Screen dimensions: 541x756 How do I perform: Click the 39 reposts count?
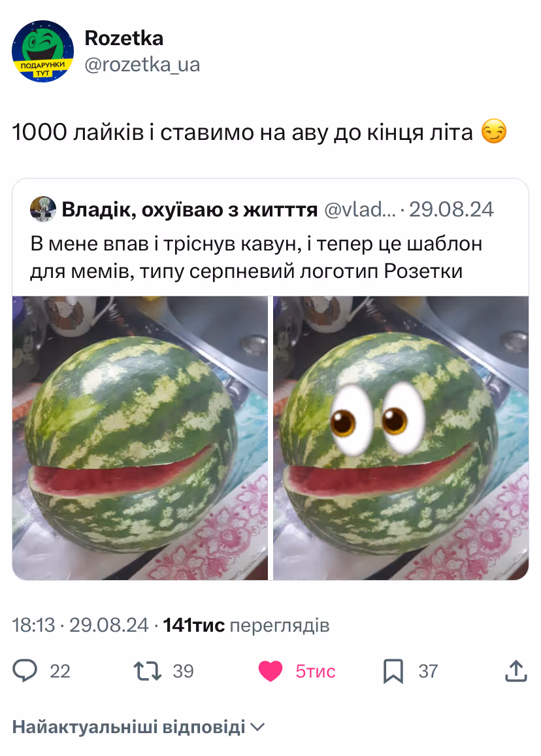[x=183, y=671]
